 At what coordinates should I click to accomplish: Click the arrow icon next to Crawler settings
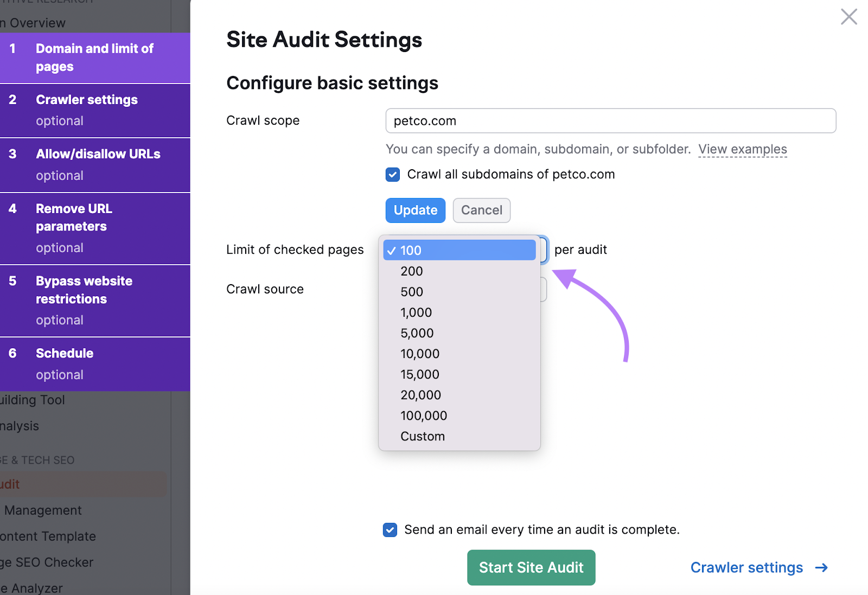(x=821, y=567)
